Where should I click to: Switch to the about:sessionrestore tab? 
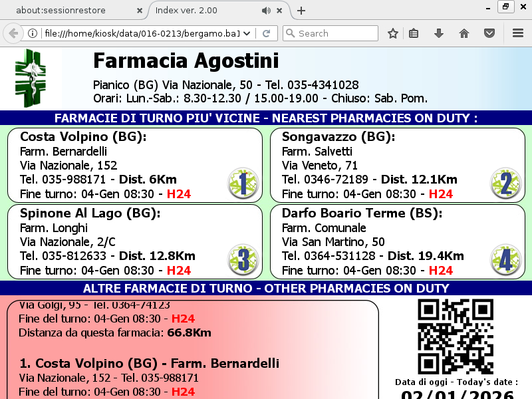tap(66, 11)
